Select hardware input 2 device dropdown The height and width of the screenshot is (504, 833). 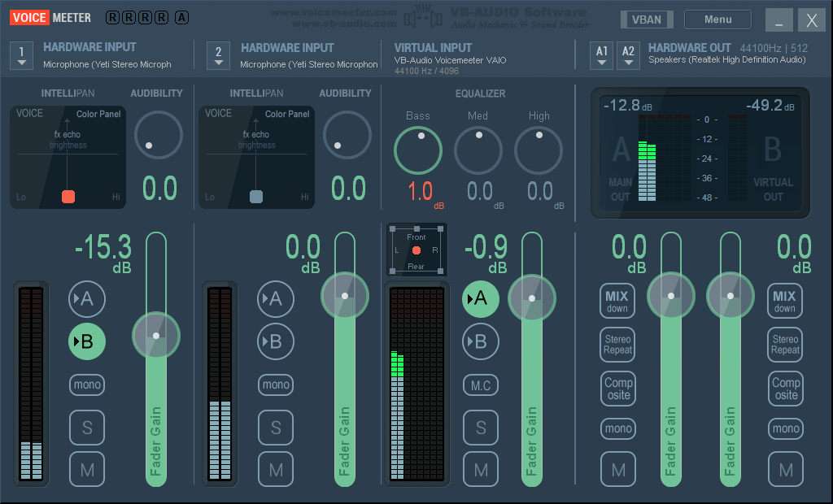click(x=218, y=56)
